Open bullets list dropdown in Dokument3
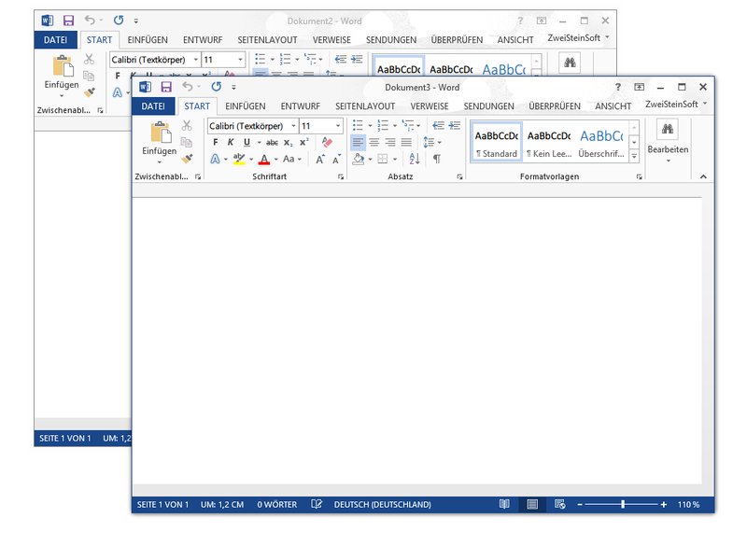The image size is (747, 560). pos(370,126)
